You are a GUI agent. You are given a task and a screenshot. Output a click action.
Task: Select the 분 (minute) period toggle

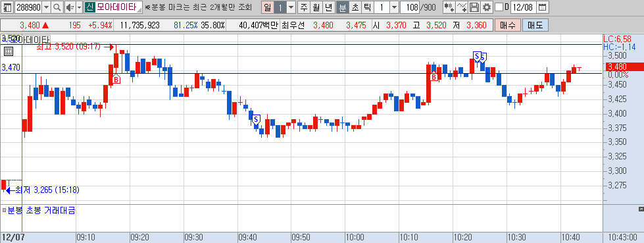click(343, 7)
